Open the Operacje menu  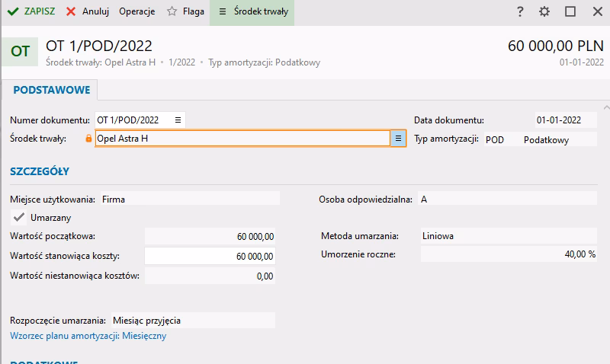pyautogui.click(x=137, y=11)
